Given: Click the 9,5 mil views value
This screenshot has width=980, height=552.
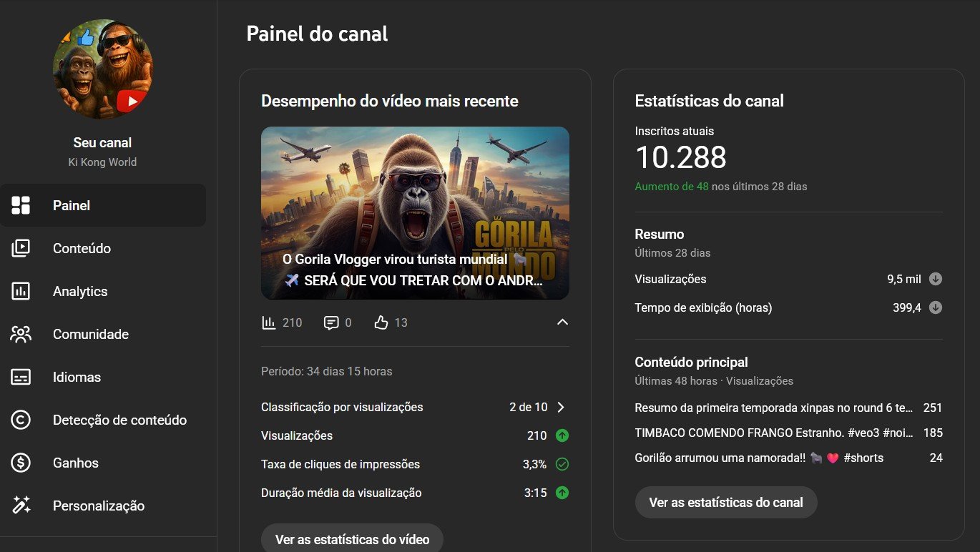Looking at the screenshot, I should point(904,279).
